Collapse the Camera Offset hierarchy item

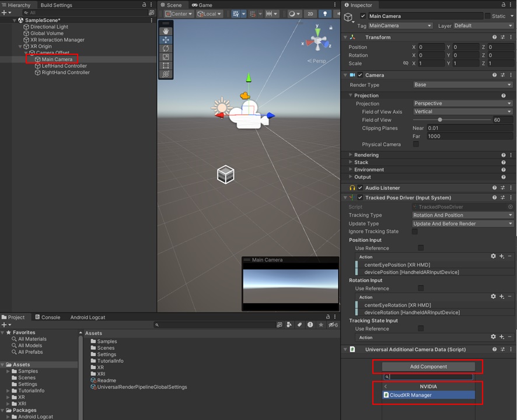tap(26, 52)
